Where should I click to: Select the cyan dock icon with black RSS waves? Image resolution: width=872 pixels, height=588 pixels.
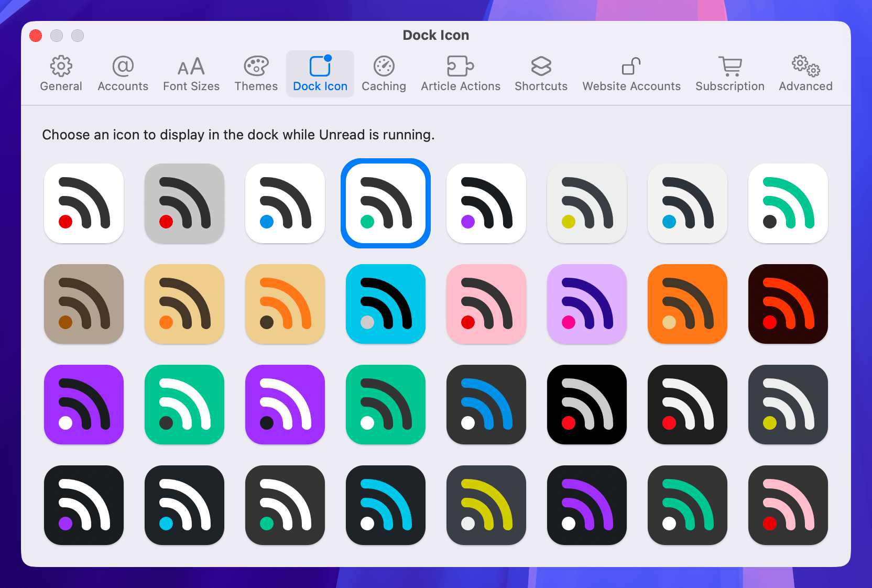[x=386, y=304]
